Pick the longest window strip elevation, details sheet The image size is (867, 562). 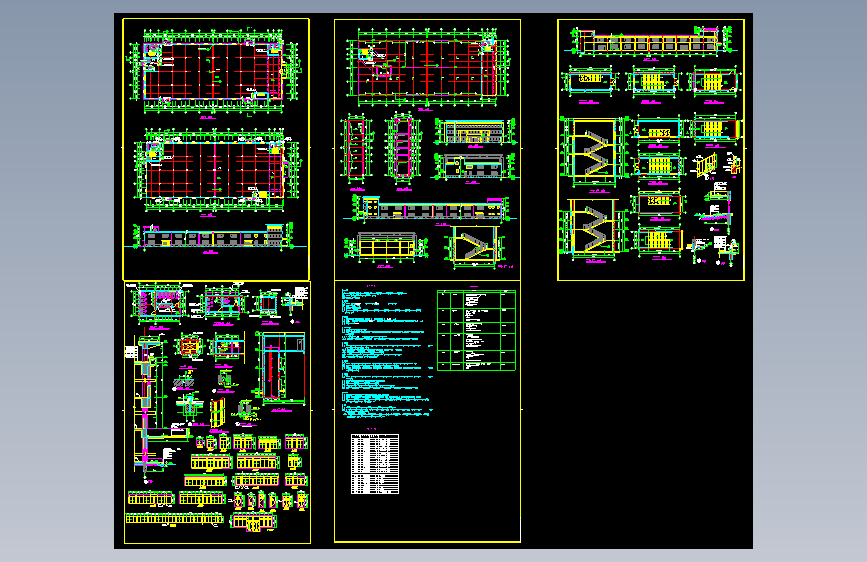pos(174,519)
